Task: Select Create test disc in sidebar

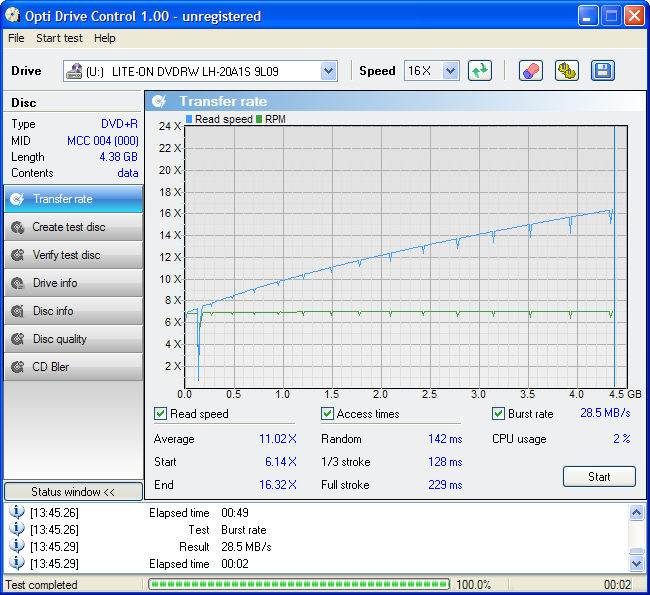Action: [72, 227]
